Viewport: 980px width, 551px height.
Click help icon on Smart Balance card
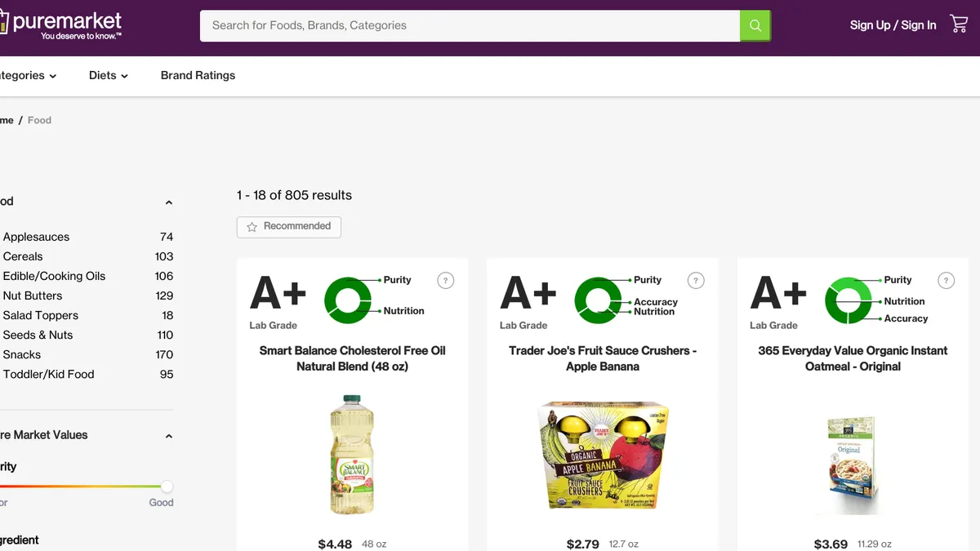[x=445, y=281]
